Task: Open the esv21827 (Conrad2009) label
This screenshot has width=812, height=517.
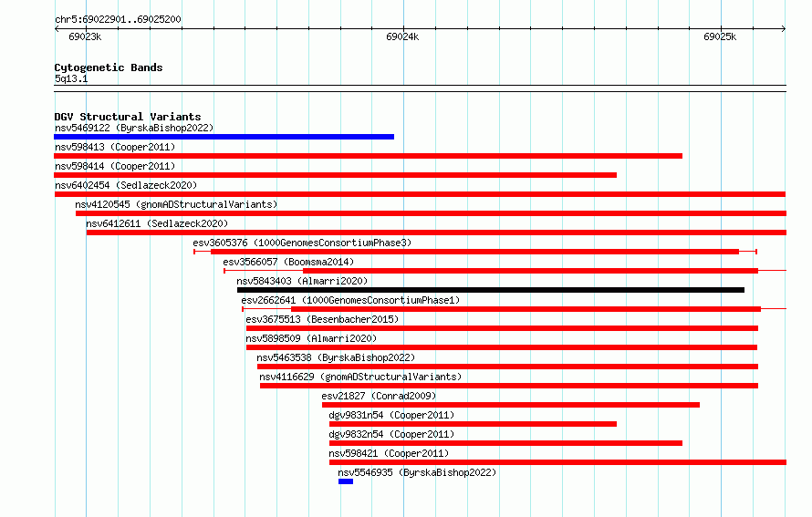Action: pyautogui.click(x=379, y=396)
